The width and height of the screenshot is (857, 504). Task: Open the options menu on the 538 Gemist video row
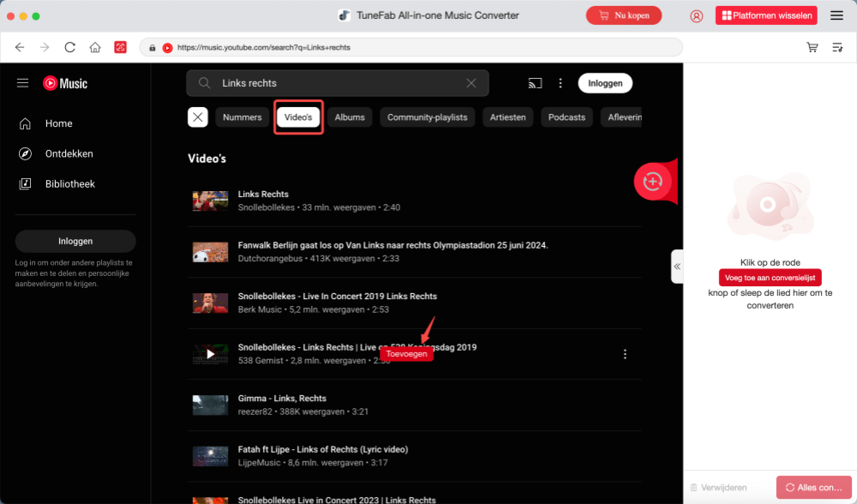[x=625, y=353]
